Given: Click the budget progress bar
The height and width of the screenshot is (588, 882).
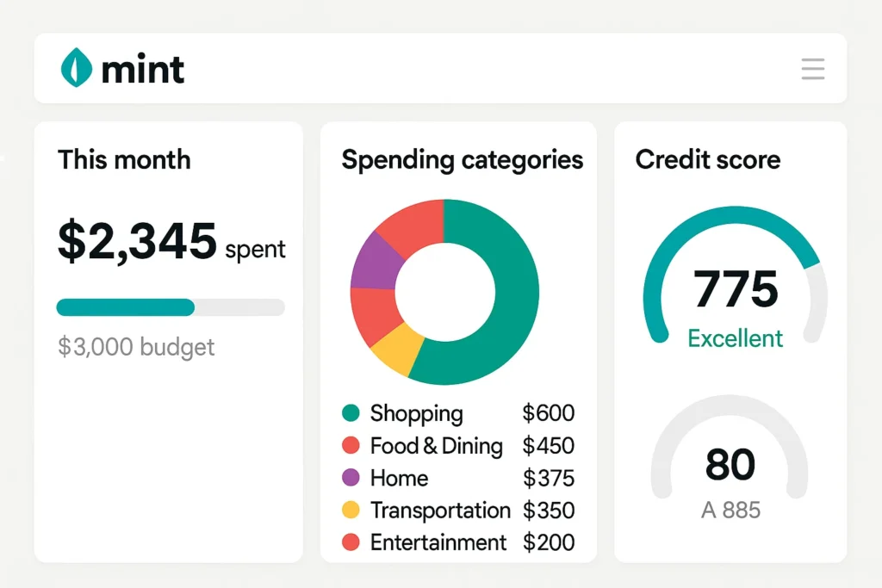Looking at the screenshot, I should pos(170,306).
